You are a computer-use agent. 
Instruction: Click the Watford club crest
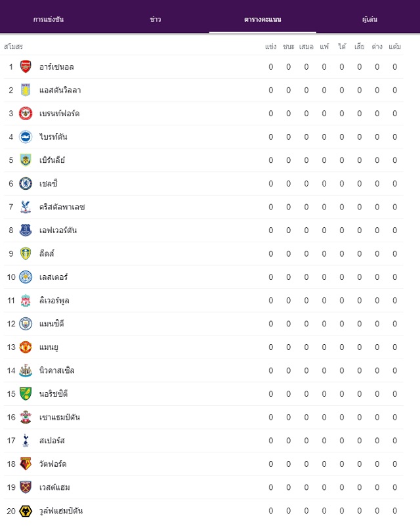click(x=26, y=464)
